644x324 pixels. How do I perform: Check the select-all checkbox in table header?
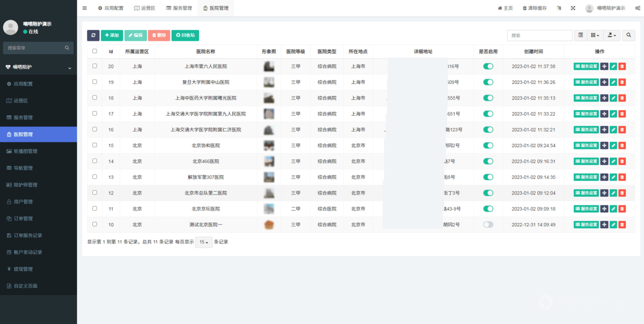(x=94, y=51)
